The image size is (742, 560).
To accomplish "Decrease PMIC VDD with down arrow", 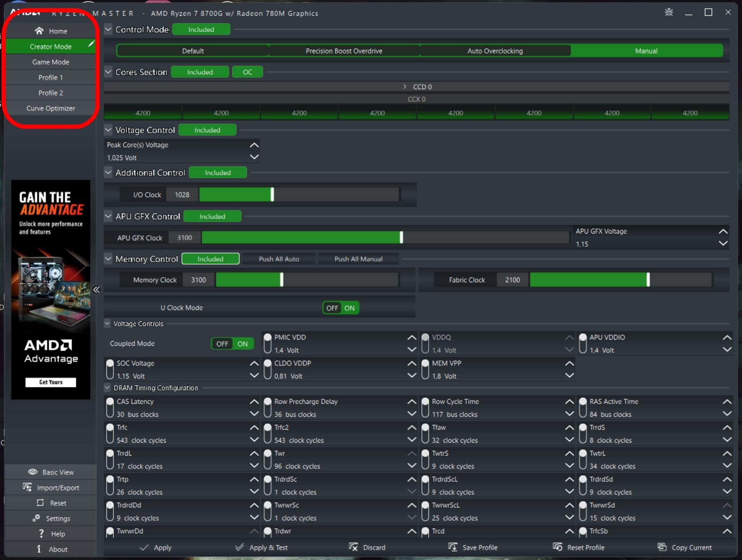I will 412,349.
